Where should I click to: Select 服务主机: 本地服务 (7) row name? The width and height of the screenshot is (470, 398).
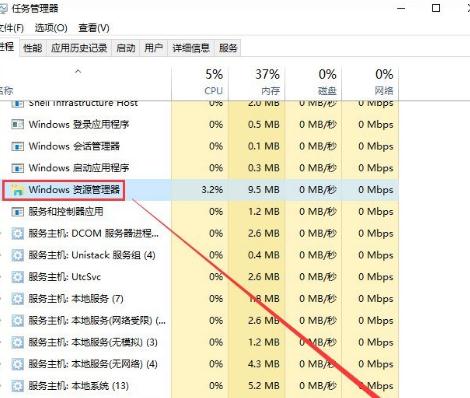(76, 299)
